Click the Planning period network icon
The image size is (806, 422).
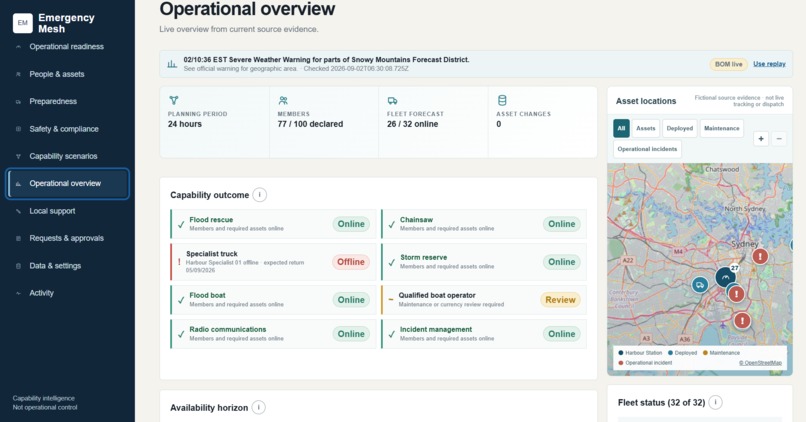pyautogui.click(x=174, y=100)
